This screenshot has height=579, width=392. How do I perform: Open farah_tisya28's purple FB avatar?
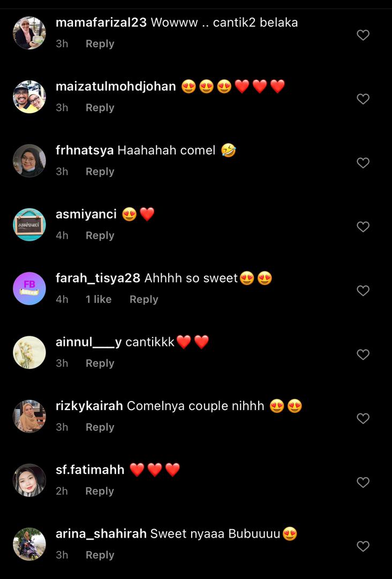pos(29,288)
